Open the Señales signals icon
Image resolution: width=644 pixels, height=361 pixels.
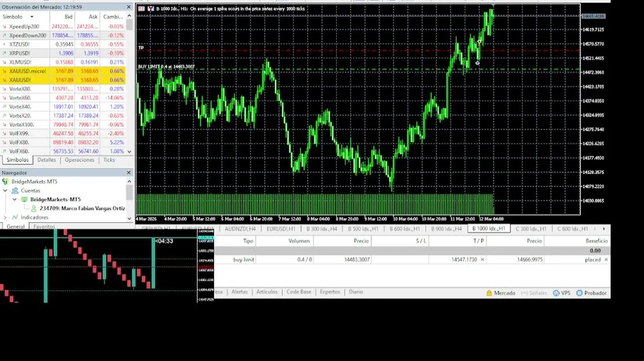[x=524, y=293]
